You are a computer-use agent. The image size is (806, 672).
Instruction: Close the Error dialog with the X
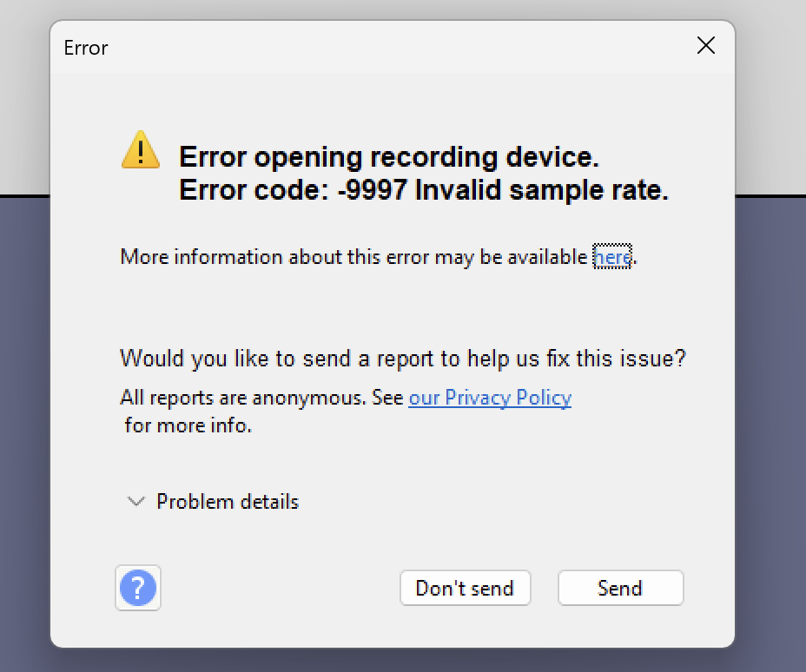(x=705, y=45)
